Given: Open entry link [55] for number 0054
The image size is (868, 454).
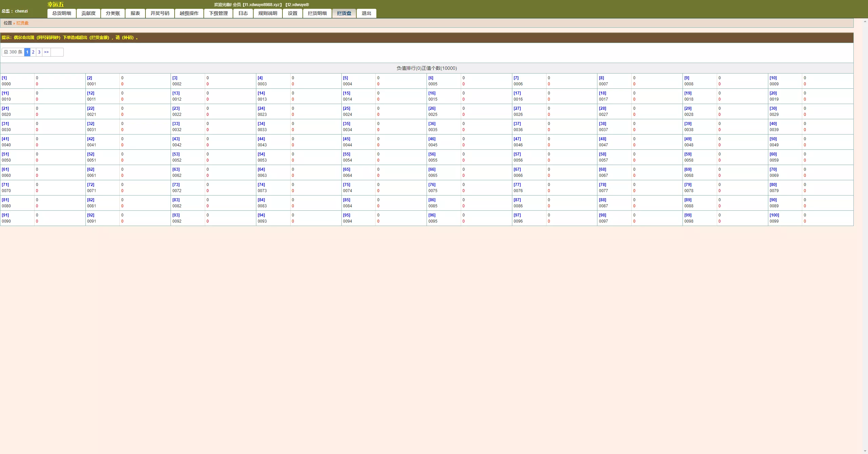Looking at the screenshot, I should point(347,154).
